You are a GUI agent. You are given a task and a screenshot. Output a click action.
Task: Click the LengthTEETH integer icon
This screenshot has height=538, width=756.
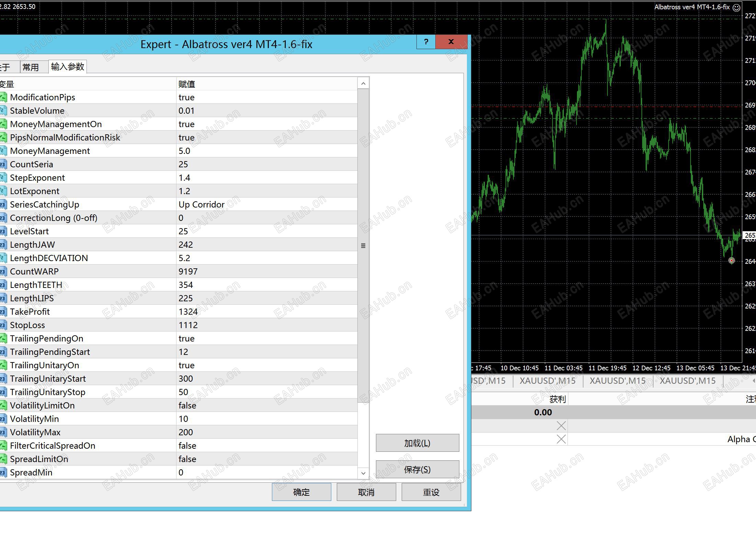[x=3, y=285]
